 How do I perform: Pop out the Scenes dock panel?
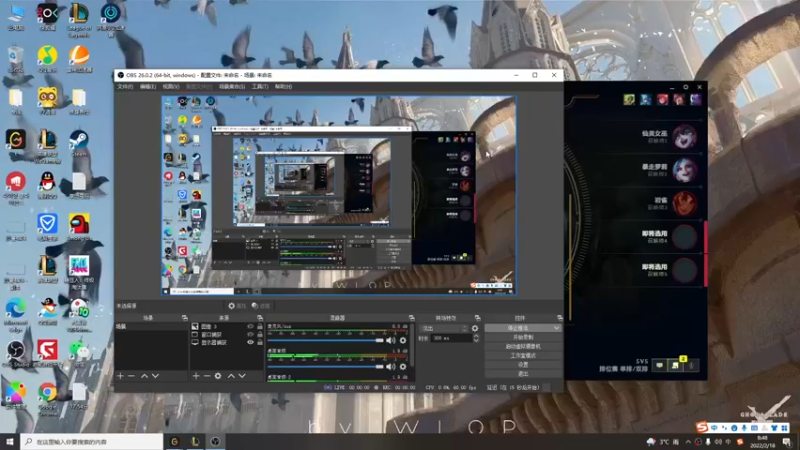(x=185, y=318)
